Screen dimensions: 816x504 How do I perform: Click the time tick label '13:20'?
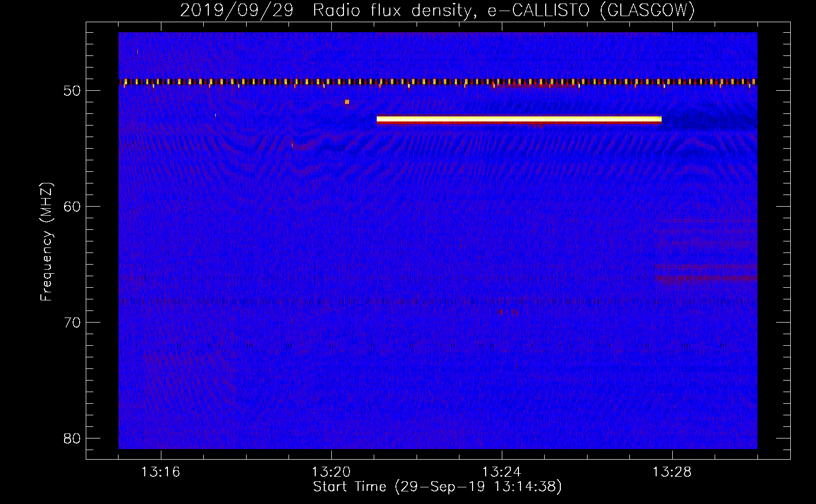[331, 472]
